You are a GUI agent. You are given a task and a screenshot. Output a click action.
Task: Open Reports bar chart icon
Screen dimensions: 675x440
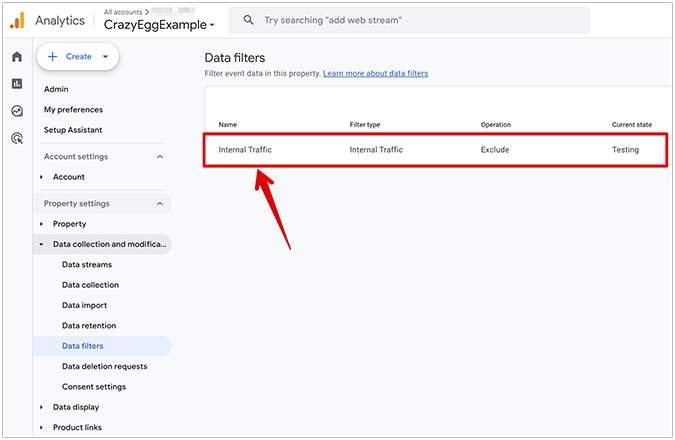16,84
